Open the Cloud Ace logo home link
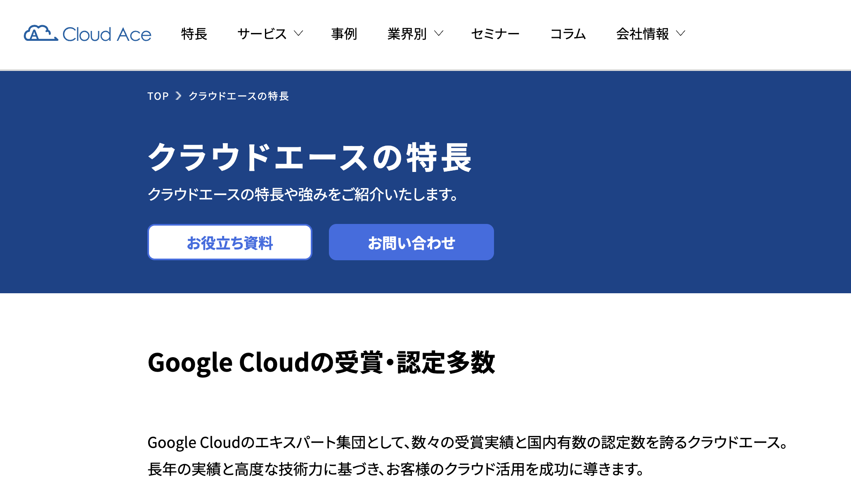This screenshot has width=851, height=504. coord(87,34)
